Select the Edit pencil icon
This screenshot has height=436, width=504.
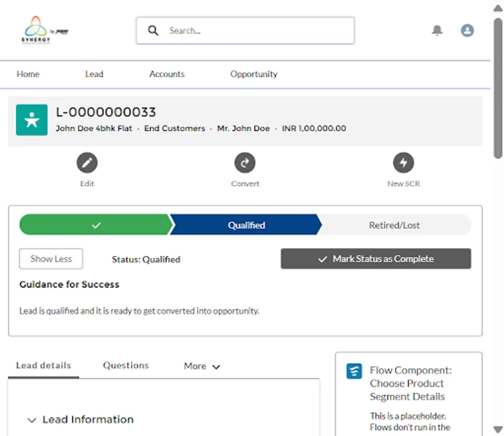[x=87, y=163]
